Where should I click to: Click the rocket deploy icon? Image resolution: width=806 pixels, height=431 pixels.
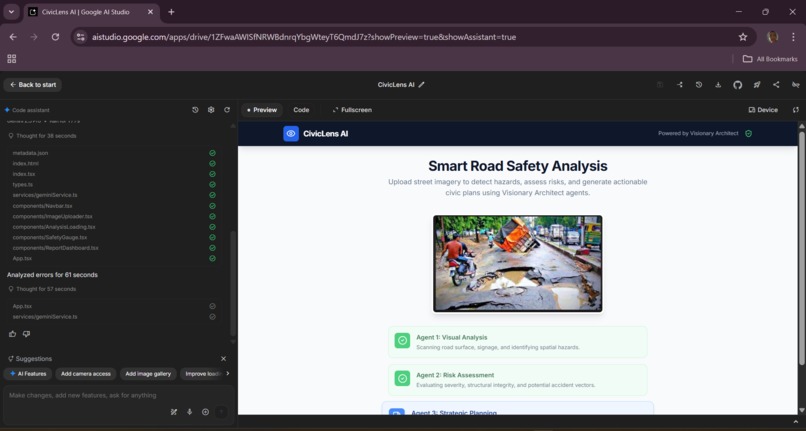tap(757, 85)
